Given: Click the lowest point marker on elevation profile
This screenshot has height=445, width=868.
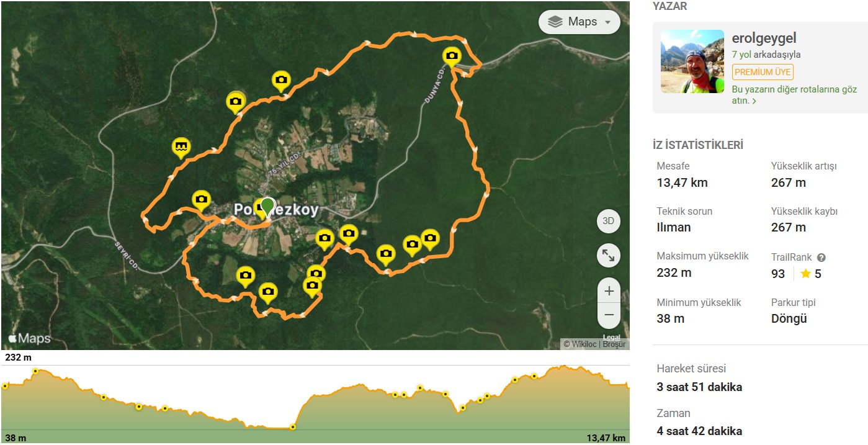Looking at the screenshot, I should pos(292,427).
